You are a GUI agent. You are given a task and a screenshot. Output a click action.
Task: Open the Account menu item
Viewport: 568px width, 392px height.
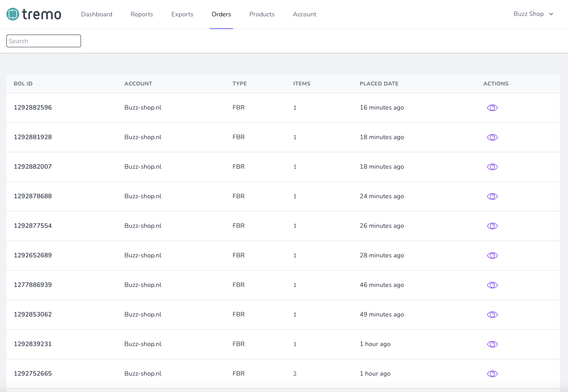[304, 14]
